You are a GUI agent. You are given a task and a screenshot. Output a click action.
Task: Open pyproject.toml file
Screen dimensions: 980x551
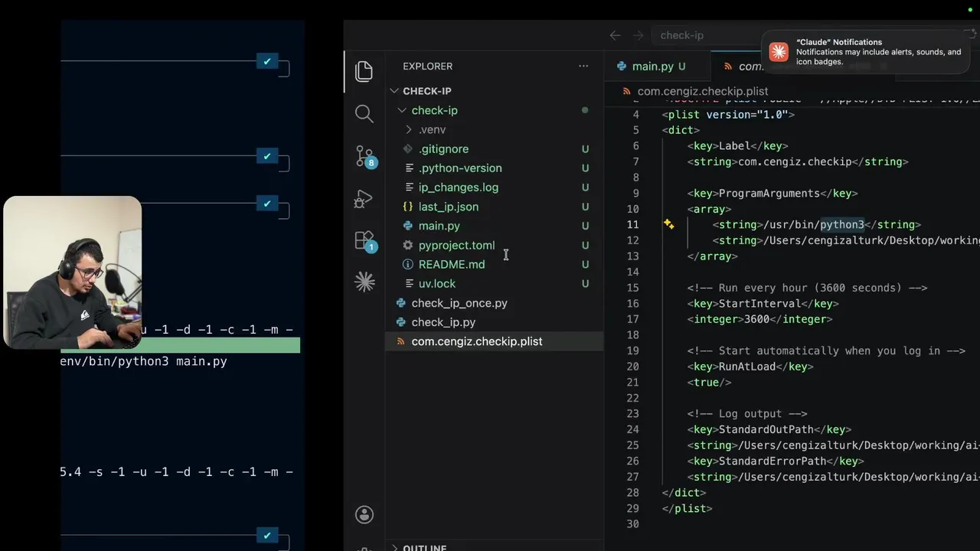(x=456, y=245)
